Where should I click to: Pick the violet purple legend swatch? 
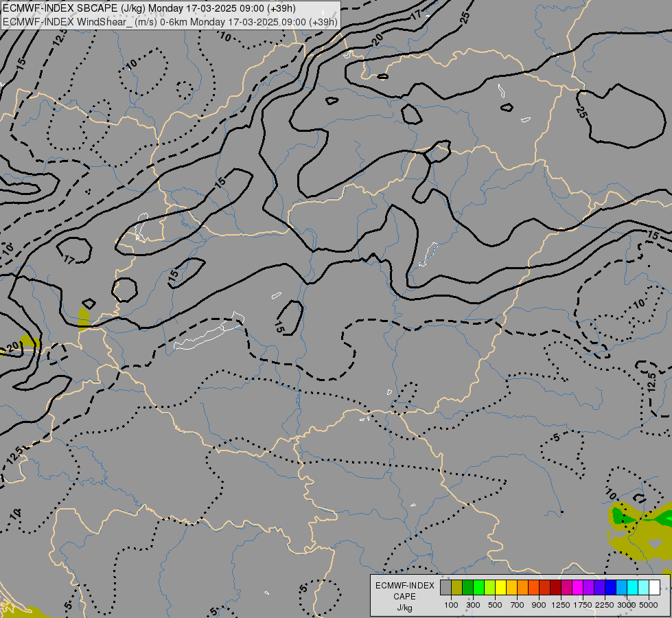click(588, 588)
